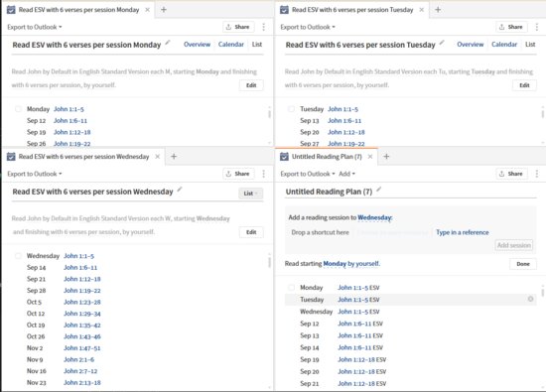
Task: Click the reading plan icon on Monday tab
Action: pyautogui.click(x=11, y=10)
